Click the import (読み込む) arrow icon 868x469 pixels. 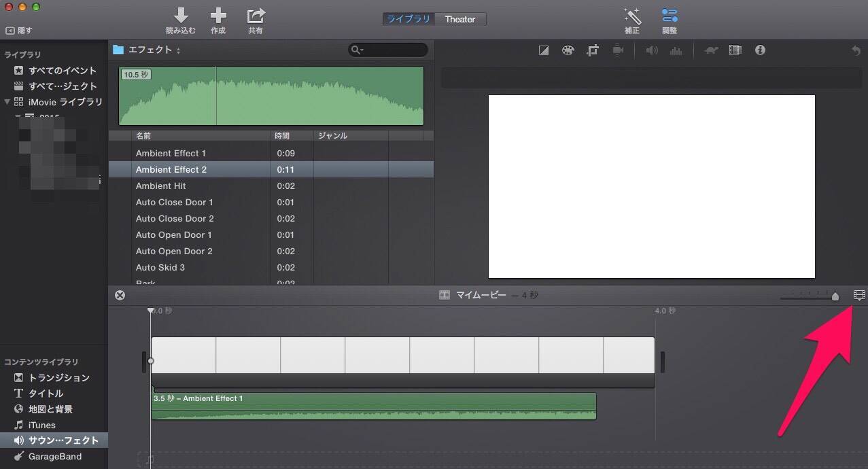[181, 16]
